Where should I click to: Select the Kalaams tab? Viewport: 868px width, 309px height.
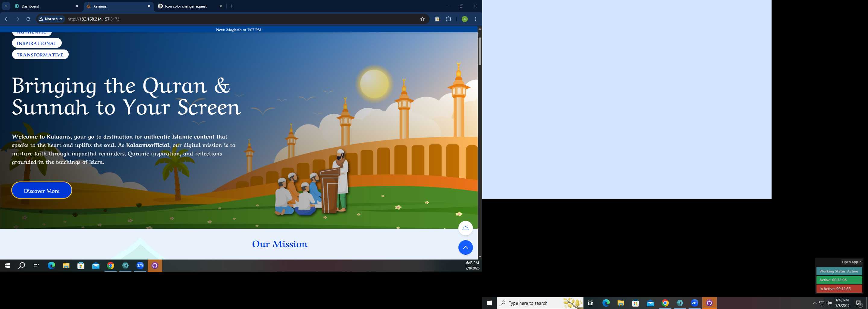[118, 6]
